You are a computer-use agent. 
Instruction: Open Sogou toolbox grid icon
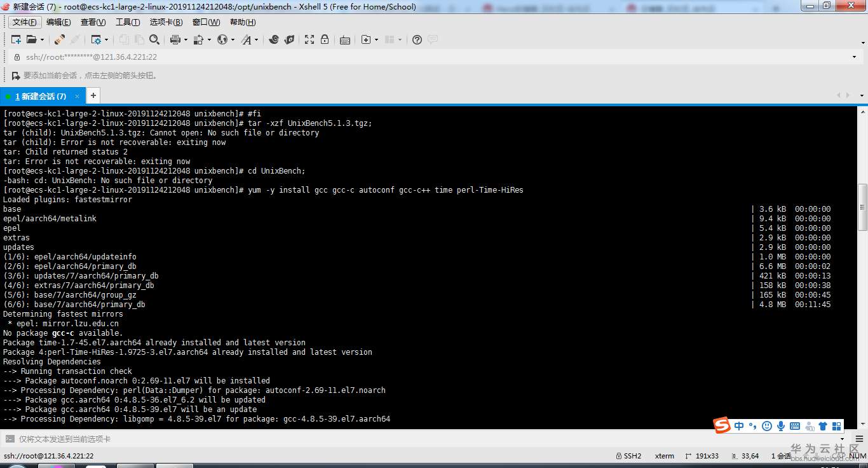837,426
